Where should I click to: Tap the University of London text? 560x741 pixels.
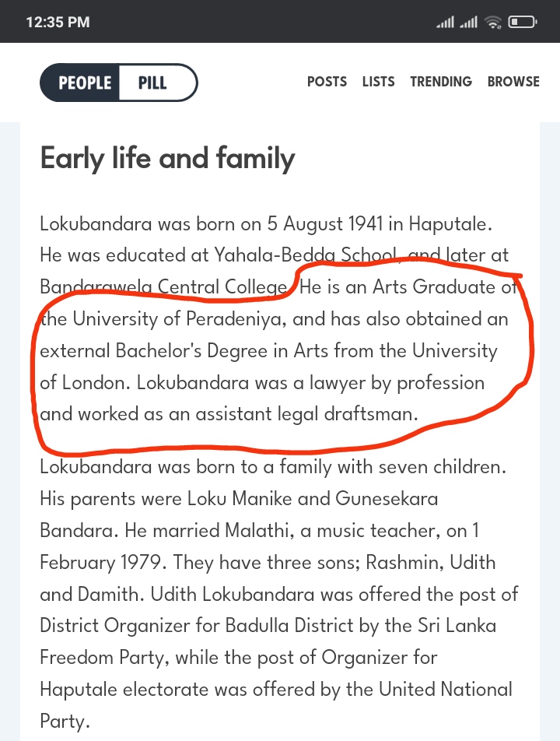268,367
